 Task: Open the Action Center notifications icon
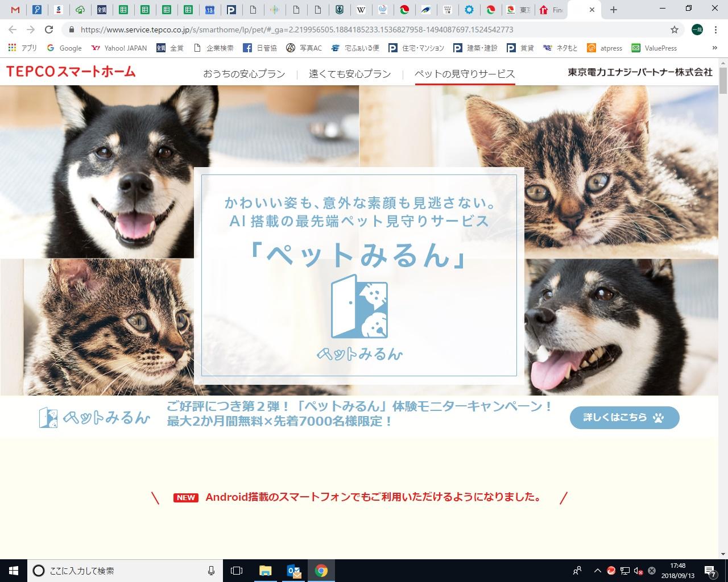pyautogui.click(x=710, y=571)
